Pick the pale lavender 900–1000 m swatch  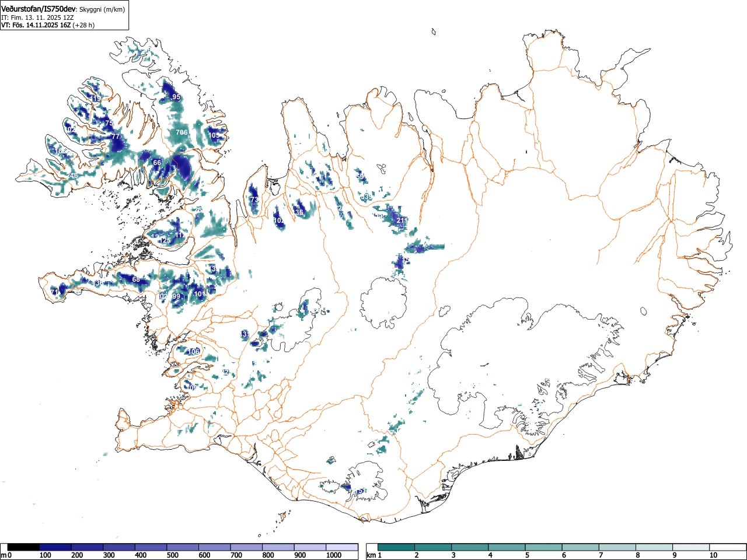click(x=310, y=547)
